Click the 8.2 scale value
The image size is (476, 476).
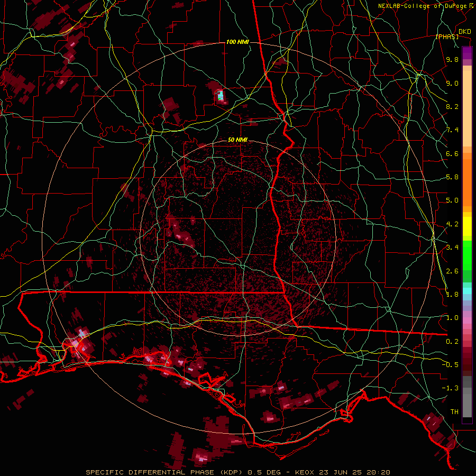point(452,106)
